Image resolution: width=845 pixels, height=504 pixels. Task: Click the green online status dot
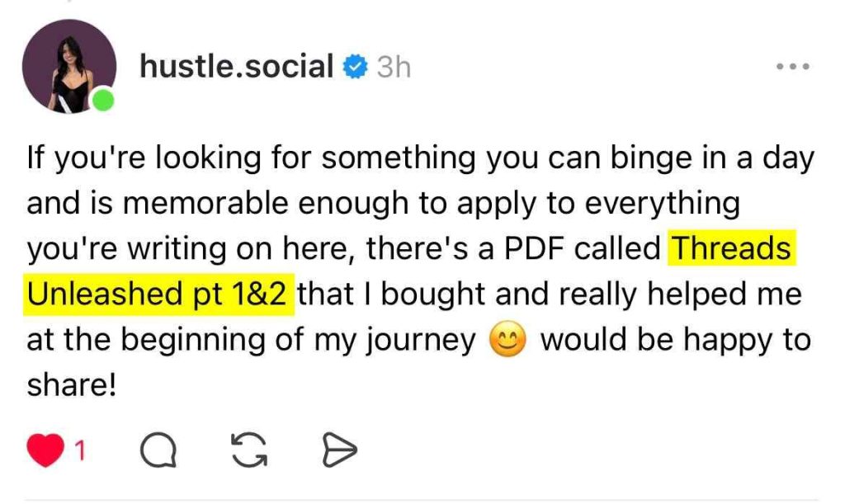pyautogui.click(x=103, y=102)
